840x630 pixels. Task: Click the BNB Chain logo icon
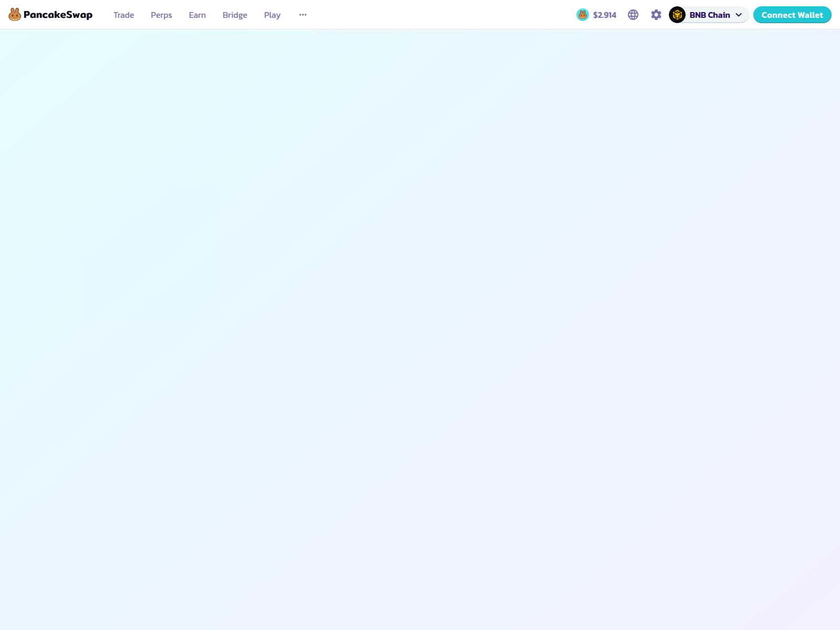[x=677, y=15]
